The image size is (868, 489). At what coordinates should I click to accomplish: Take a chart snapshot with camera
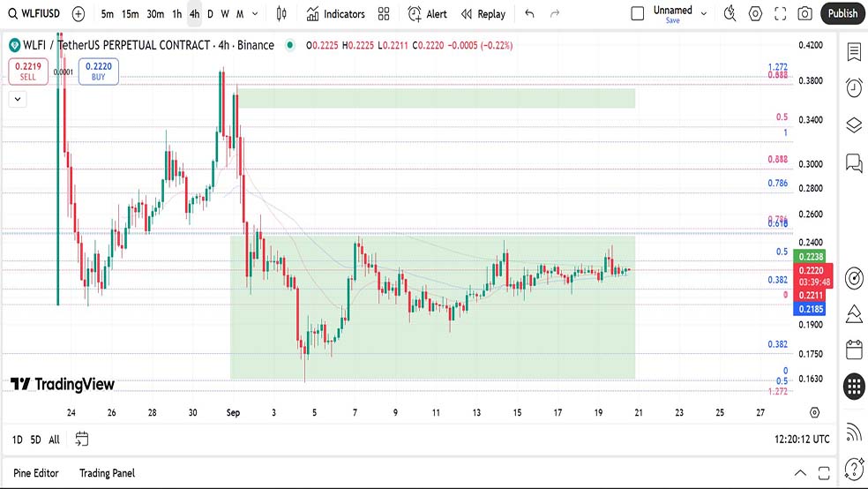804,14
